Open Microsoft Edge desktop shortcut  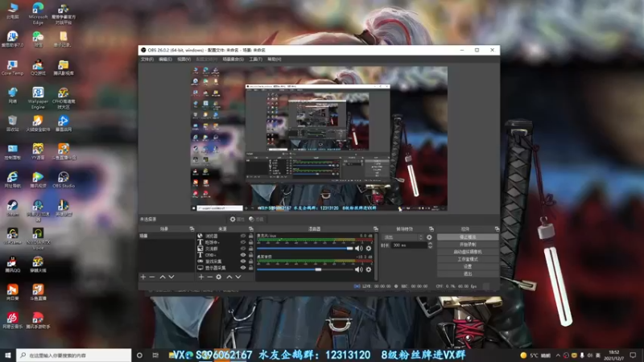[x=38, y=13]
